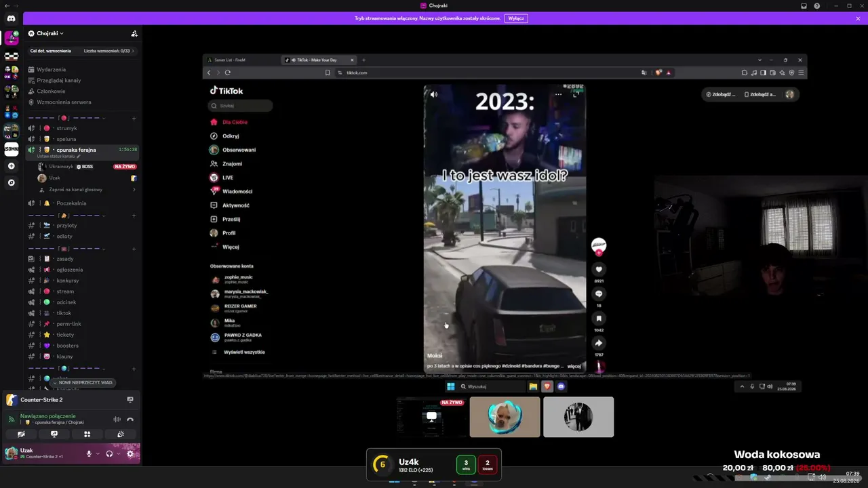
Task: Open the more options dots on the TikTok video
Action: pos(558,94)
